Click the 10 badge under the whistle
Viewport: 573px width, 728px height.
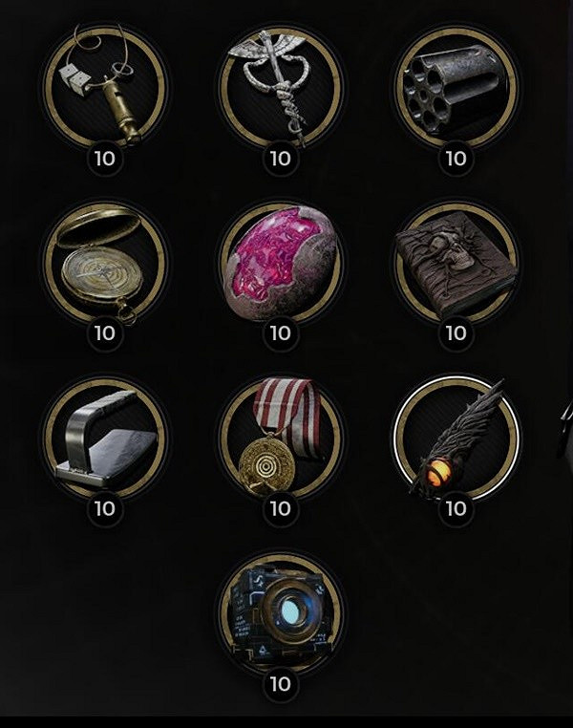tap(105, 159)
